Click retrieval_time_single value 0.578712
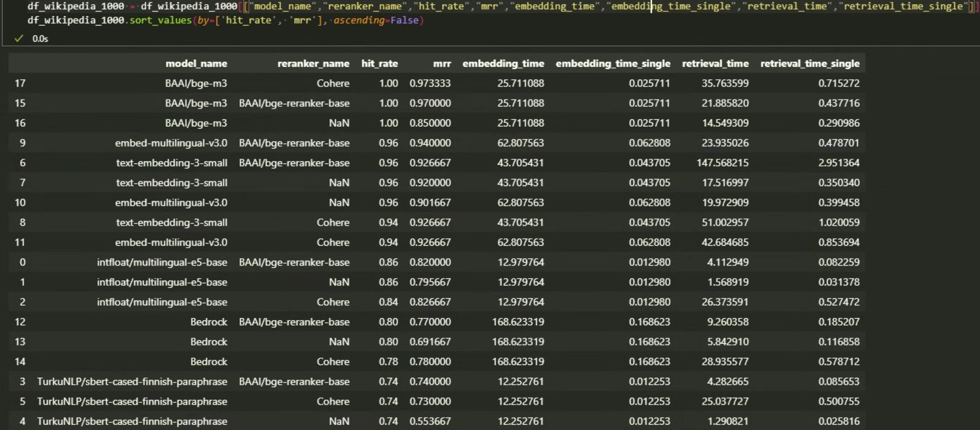 point(839,362)
